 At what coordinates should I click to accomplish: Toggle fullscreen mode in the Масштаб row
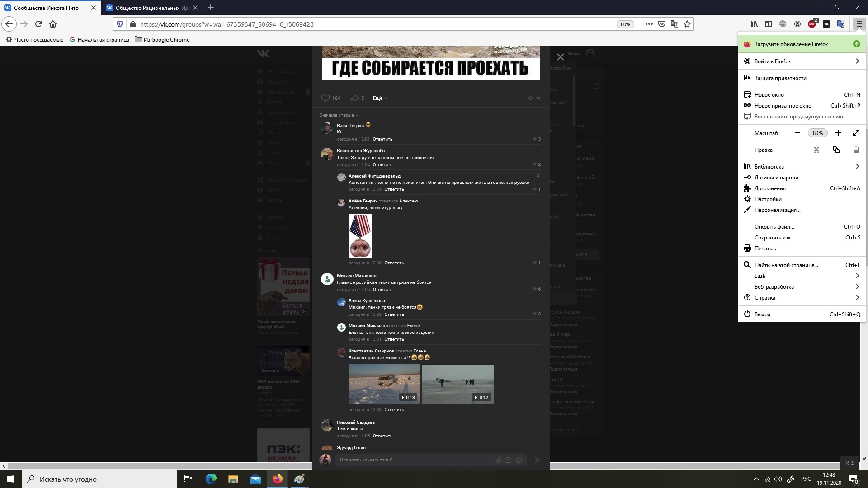856,133
